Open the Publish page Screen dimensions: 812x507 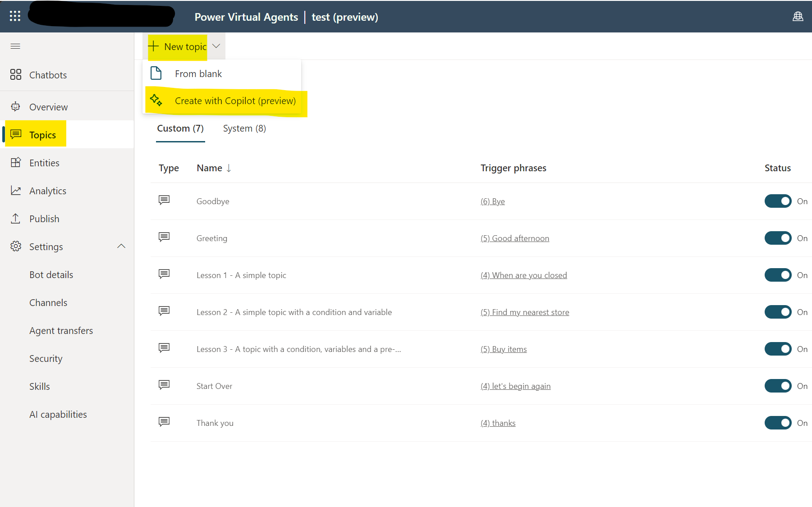[67, 219]
